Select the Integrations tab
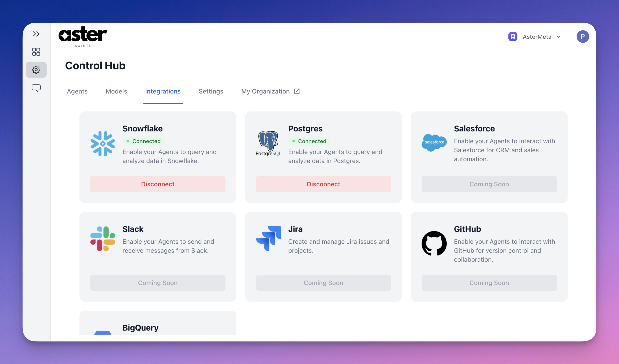The image size is (619, 364). 163,91
